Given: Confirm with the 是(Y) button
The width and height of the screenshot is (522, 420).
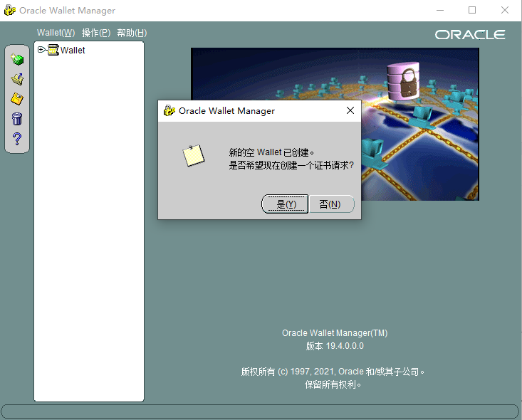Looking at the screenshot, I should click(x=285, y=204).
